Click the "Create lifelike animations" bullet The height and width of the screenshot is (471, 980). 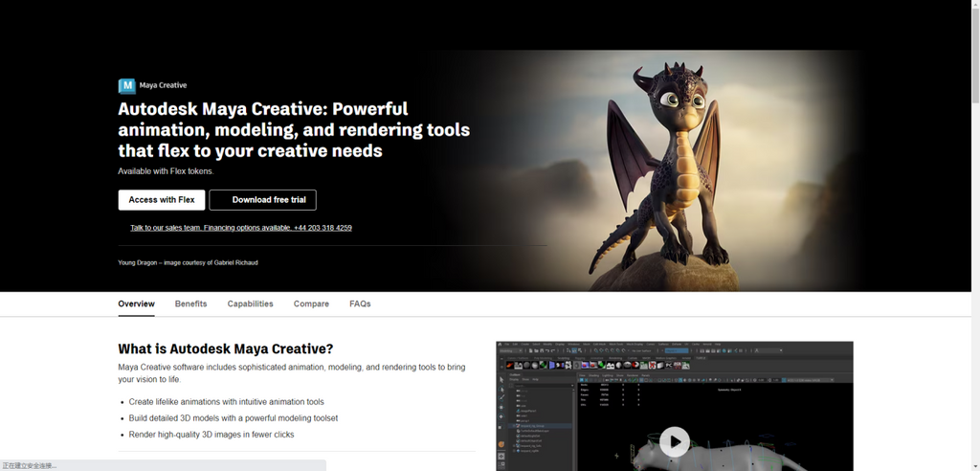(x=226, y=402)
